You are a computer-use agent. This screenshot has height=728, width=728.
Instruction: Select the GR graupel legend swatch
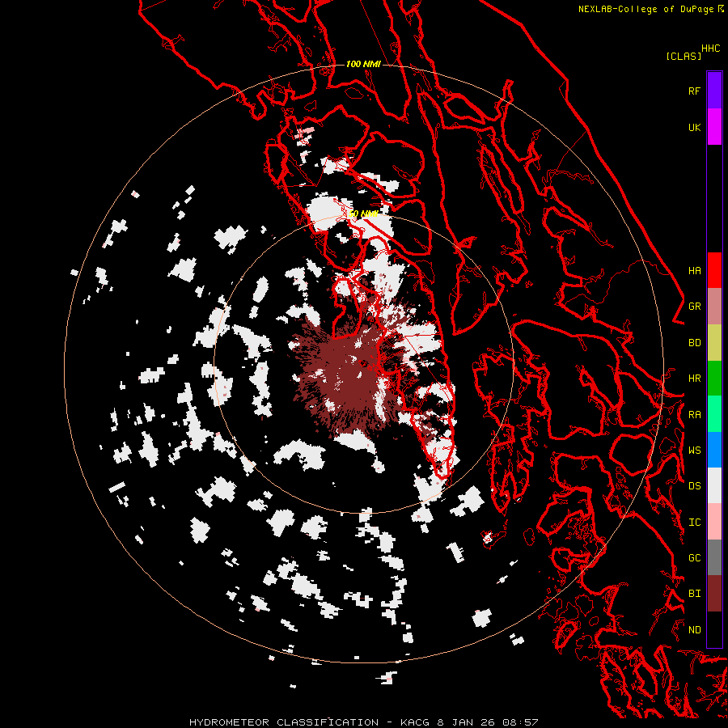point(714,307)
